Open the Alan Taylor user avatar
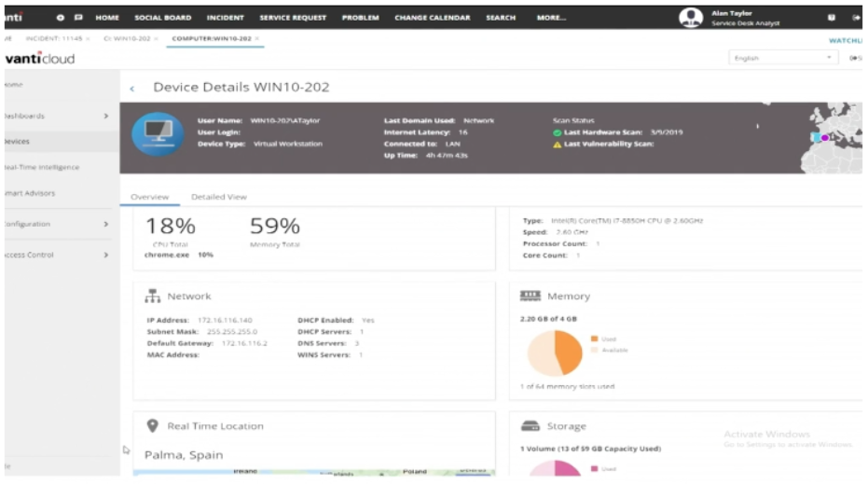Viewport: 868px width, 484px height. (691, 18)
